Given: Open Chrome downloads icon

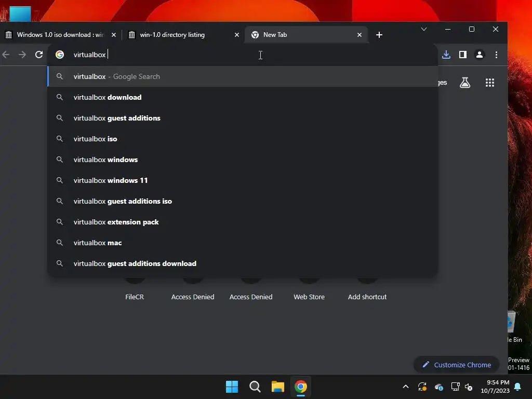Looking at the screenshot, I should click(446, 55).
